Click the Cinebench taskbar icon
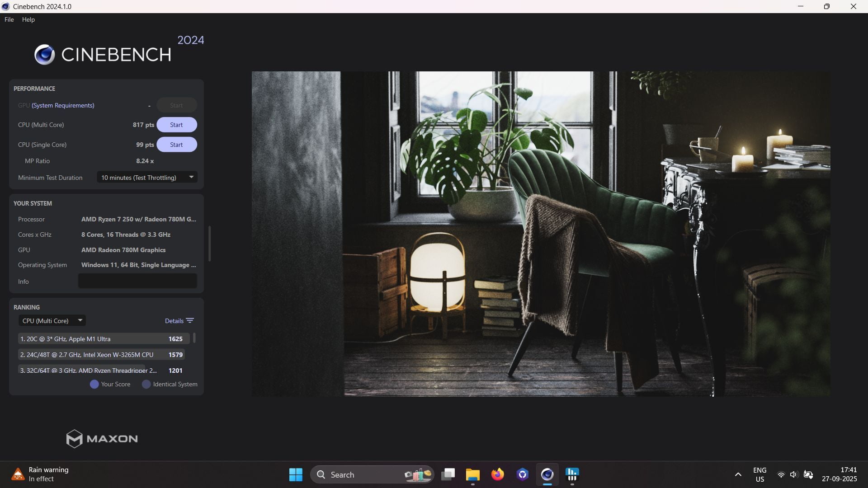 [547, 474]
